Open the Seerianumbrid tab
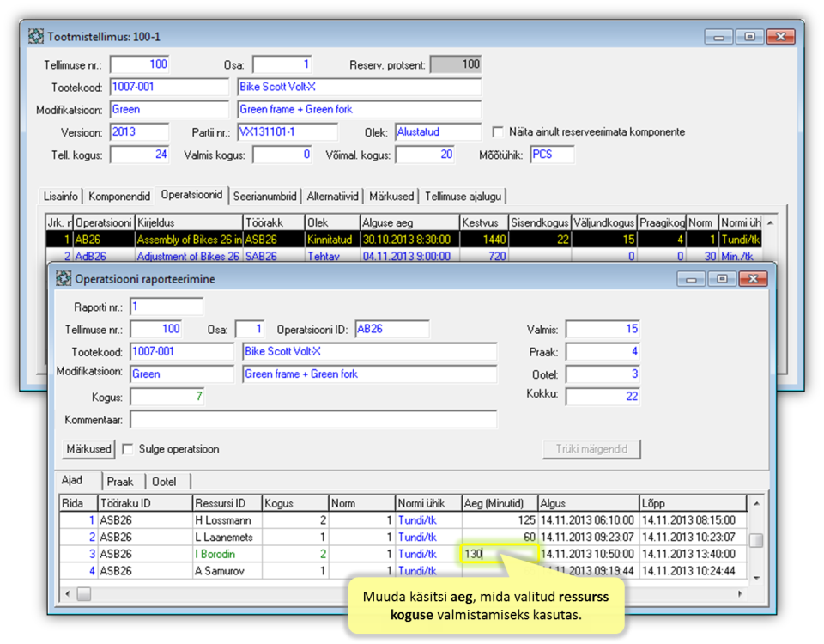Viewport: 824px width, 644px height. pyautogui.click(x=265, y=196)
